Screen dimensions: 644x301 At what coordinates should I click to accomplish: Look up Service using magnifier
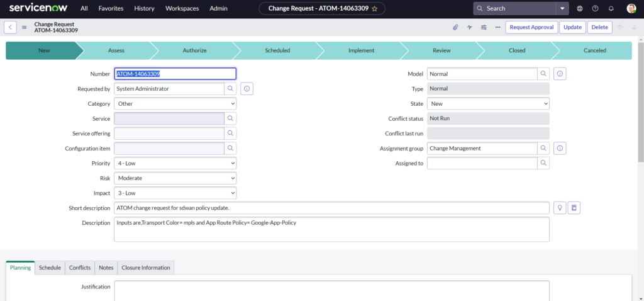coord(230,118)
